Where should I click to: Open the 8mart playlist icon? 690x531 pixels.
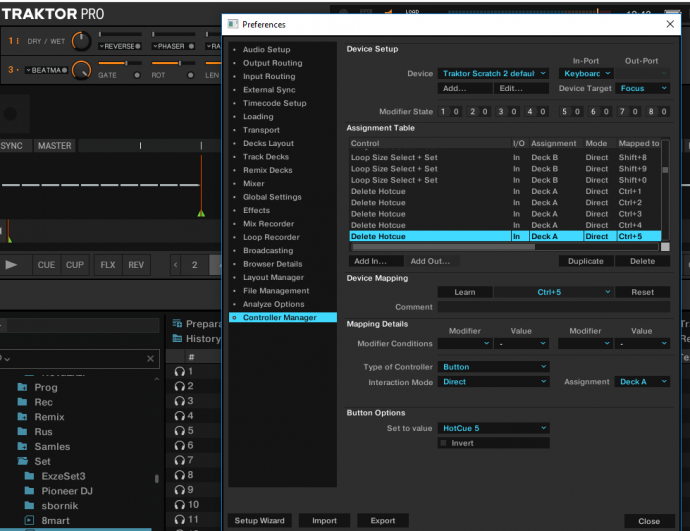pos(29,520)
